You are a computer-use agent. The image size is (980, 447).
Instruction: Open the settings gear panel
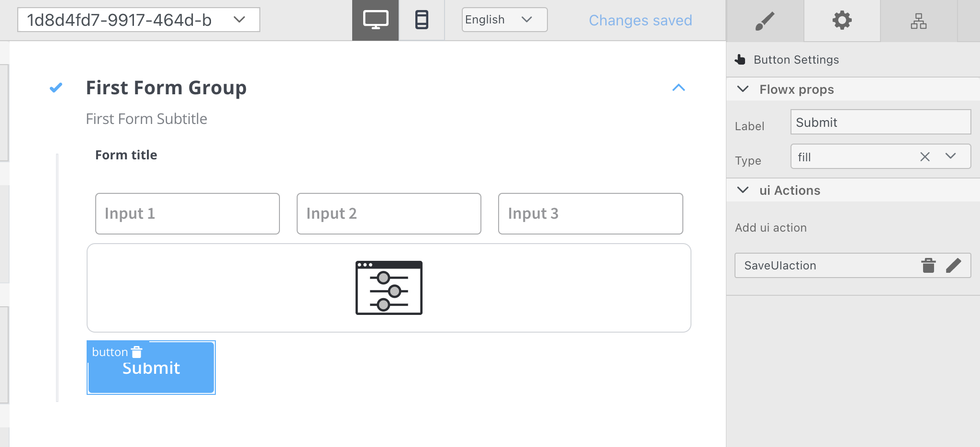click(x=842, y=20)
